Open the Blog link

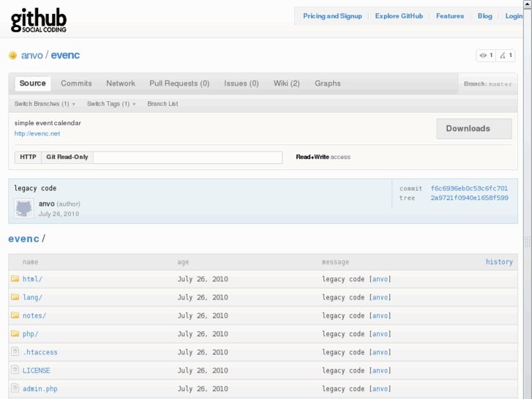[x=485, y=16]
